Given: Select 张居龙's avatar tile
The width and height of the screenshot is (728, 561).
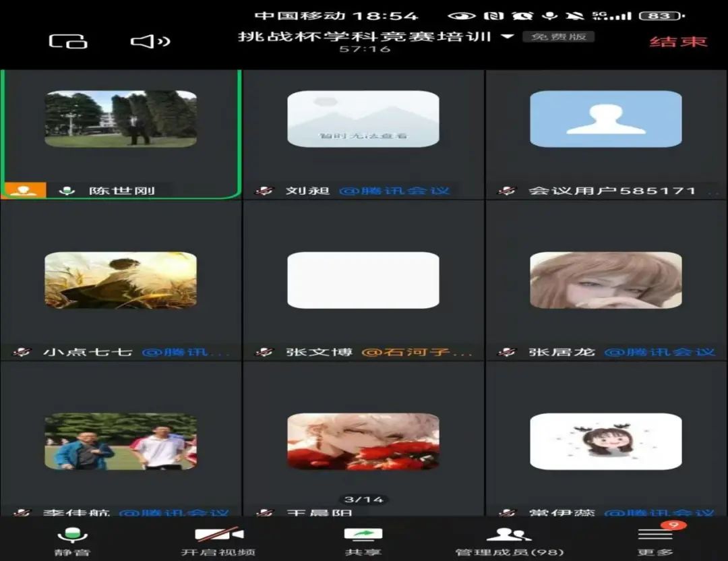Looking at the screenshot, I should 605,280.
